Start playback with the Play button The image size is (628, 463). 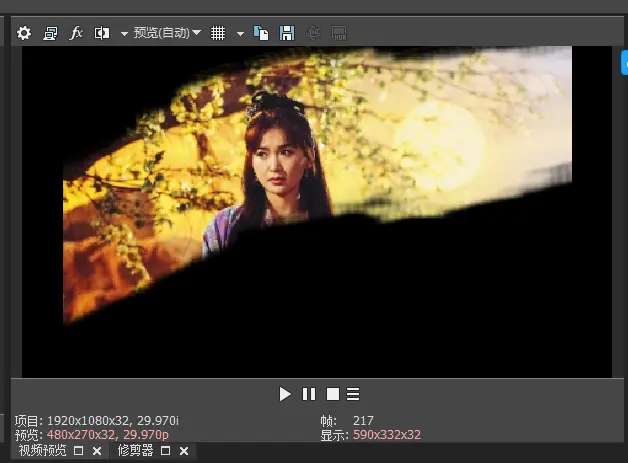[x=285, y=394]
